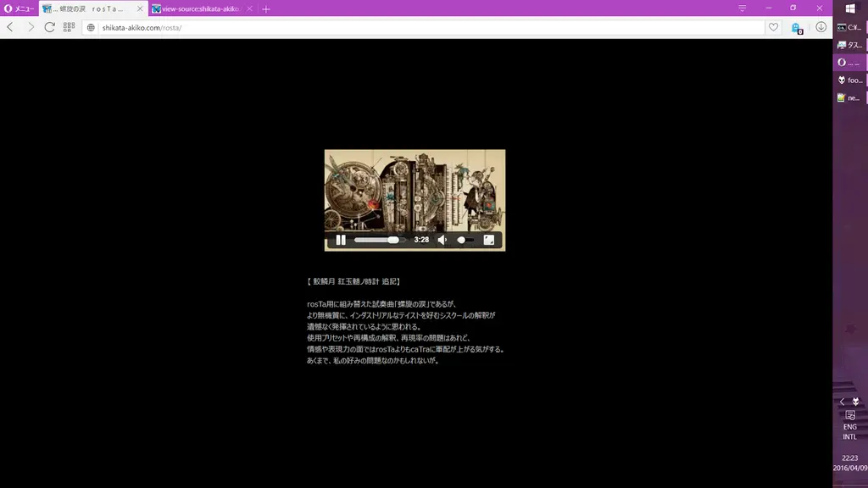
Task: Switch to the 螺旋の涙 rosTa tab
Action: [93, 8]
